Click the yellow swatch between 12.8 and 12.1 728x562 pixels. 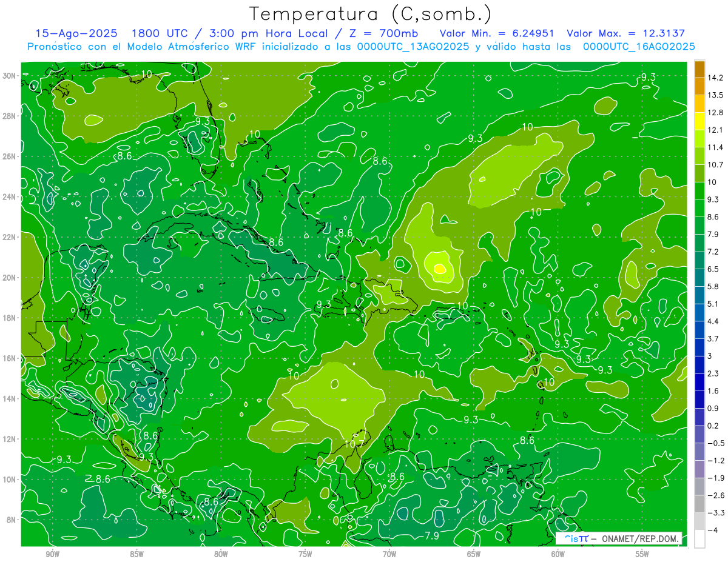pos(699,121)
